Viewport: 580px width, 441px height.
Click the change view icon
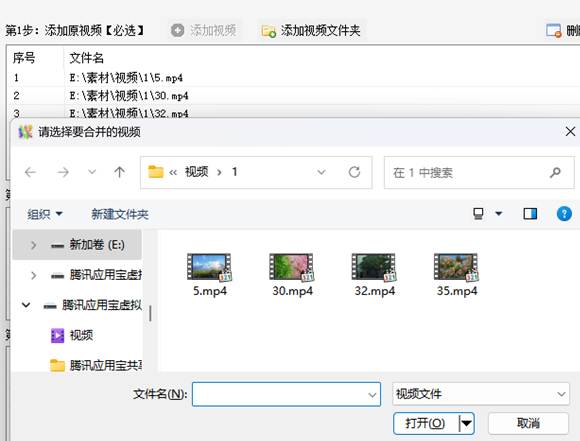pos(478,214)
